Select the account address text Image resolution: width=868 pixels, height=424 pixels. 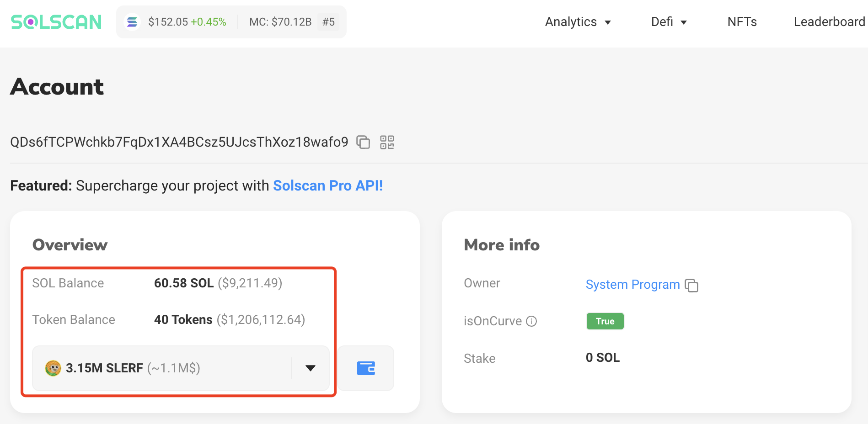point(179,142)
